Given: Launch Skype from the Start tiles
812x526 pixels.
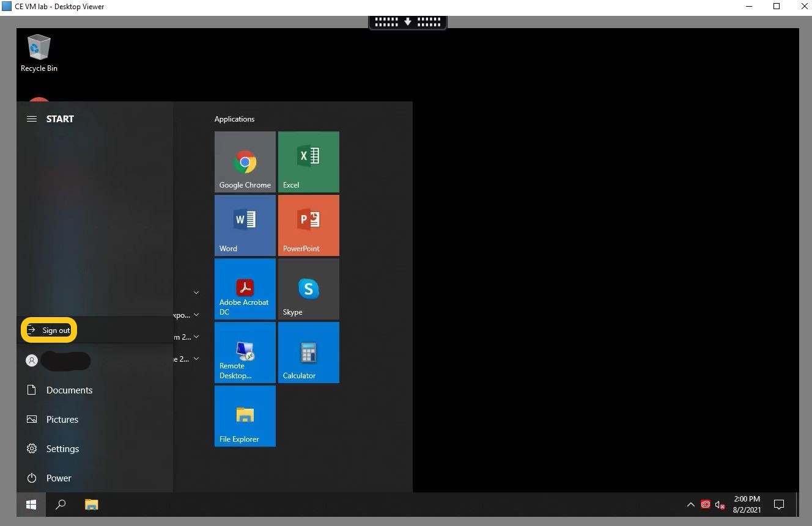Looking at the screenshot, I should coord(308,289).
